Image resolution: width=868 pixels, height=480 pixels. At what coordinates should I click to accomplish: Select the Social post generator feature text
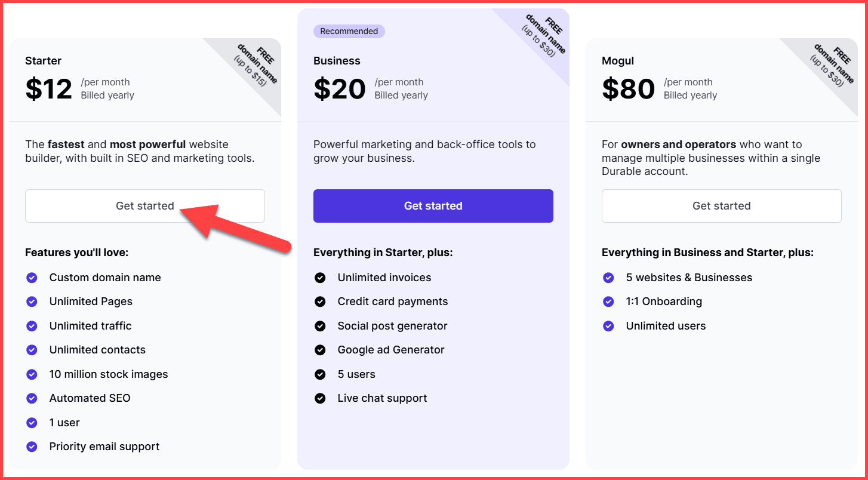coord(392,326)
